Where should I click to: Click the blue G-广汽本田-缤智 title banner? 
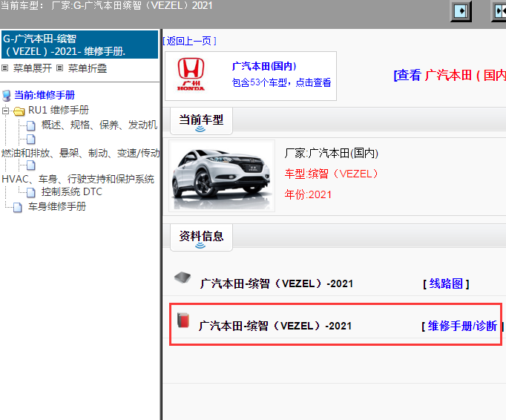click(x=79, y=45)
